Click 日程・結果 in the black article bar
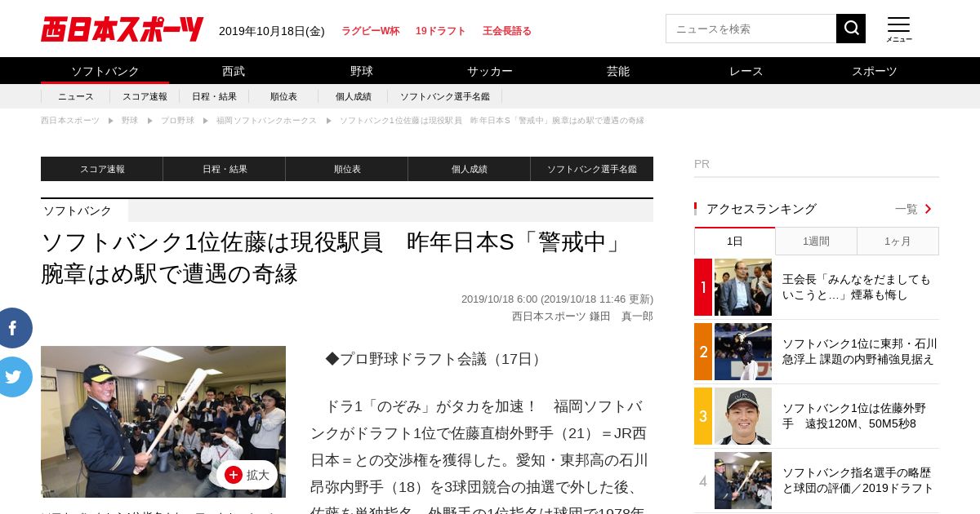The width and height of the screenshot is (980, 514). pyautogui.click(x=225, y=169)
